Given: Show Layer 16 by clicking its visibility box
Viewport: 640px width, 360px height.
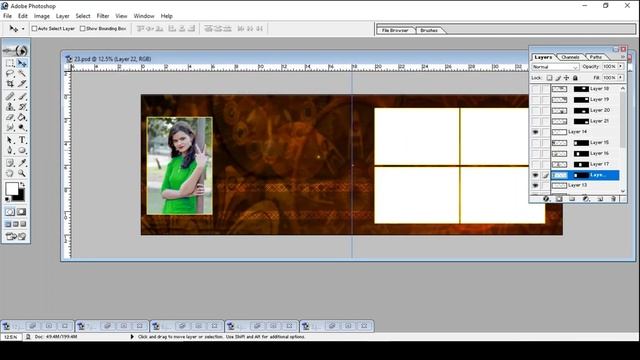Looking at the screenshot, I should point(535,153).
